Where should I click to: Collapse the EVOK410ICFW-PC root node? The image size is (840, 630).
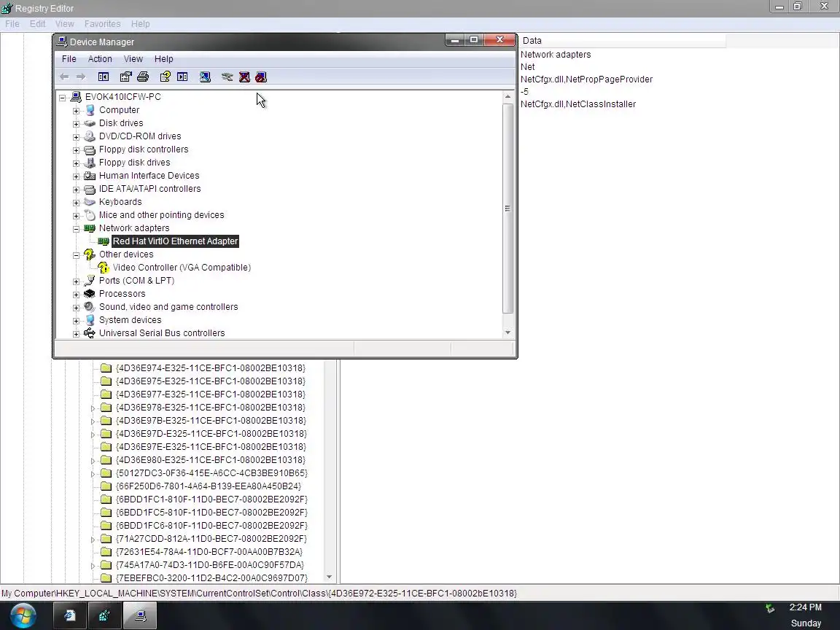click(62, 98)
